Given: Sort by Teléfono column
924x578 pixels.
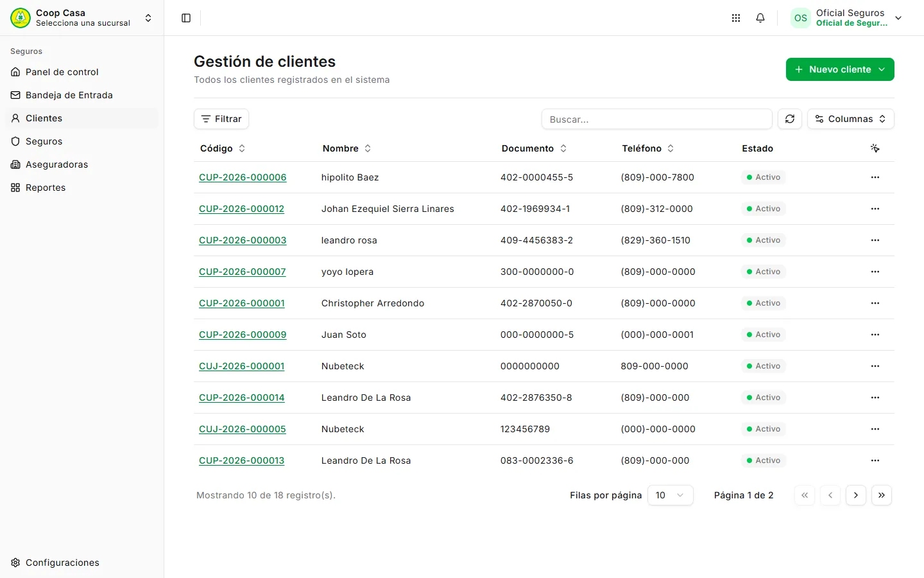Looking at the screenshot, I should (x=647, y=148).
